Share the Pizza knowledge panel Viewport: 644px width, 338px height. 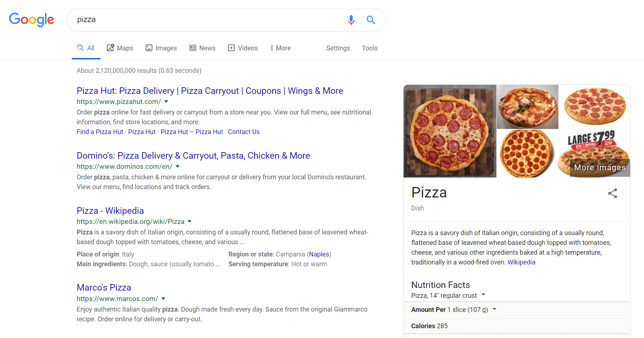click(612, 193)
